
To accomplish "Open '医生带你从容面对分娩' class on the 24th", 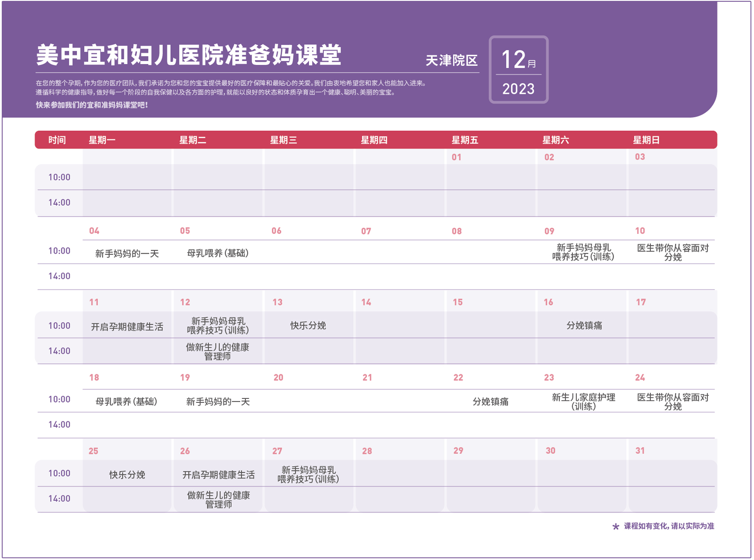I will [x=673, y=402].
